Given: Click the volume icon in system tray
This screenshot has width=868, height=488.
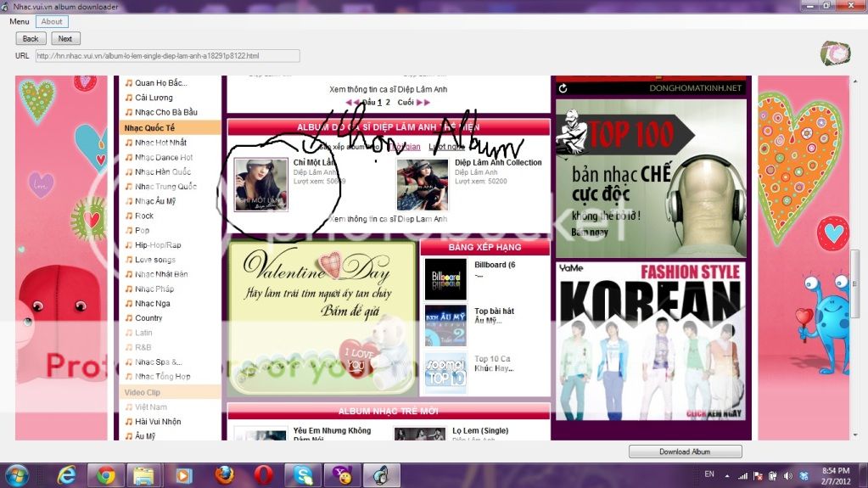Looking at the screenshot, I should click(787, 476).
